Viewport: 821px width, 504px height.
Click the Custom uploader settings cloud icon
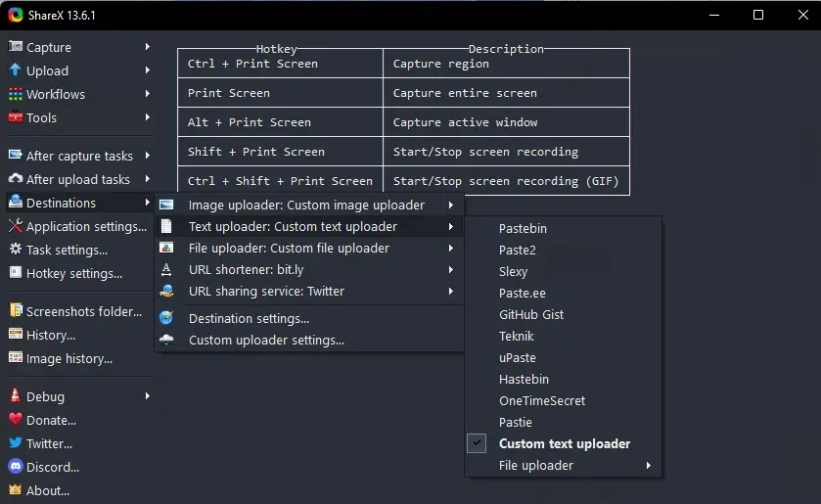pyautogui.click(x=166, y=340)
